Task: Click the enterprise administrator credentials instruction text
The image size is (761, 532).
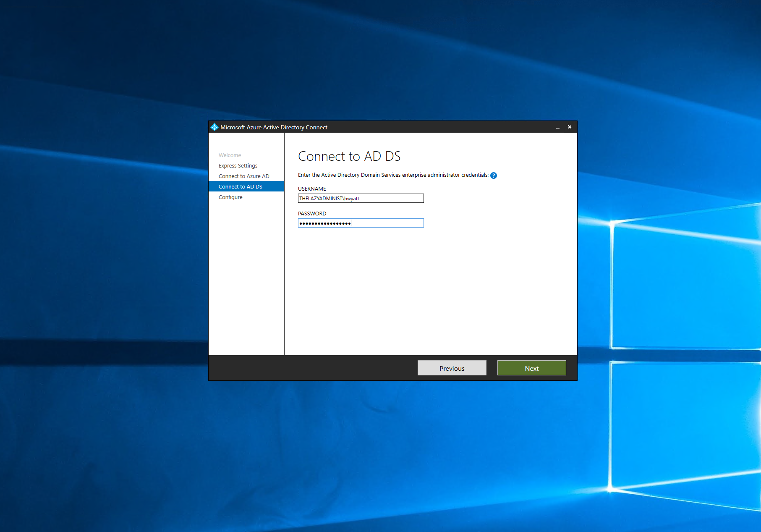Action: (x=393, y=175)
